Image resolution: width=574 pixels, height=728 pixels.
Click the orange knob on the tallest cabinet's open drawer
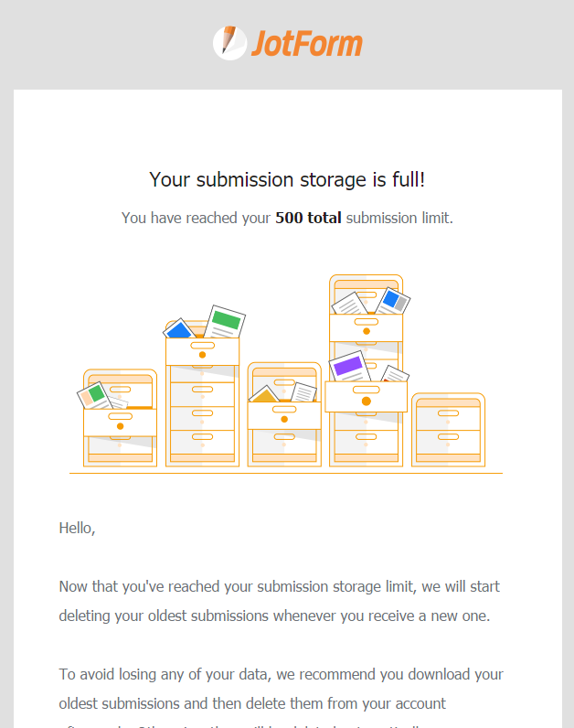click(366, 401)
